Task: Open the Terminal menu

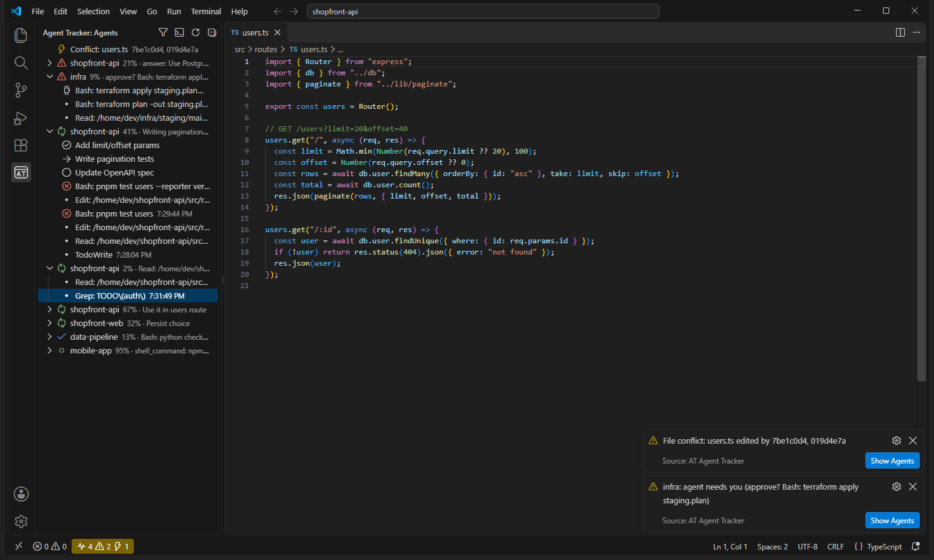Action: (206, 11)
